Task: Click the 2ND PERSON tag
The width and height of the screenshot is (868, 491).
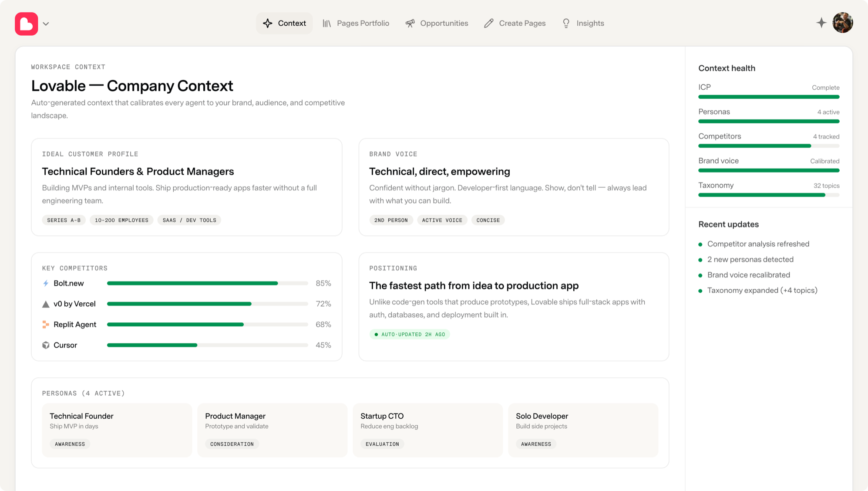Action: pyautogui.click(x=391, y=220)
